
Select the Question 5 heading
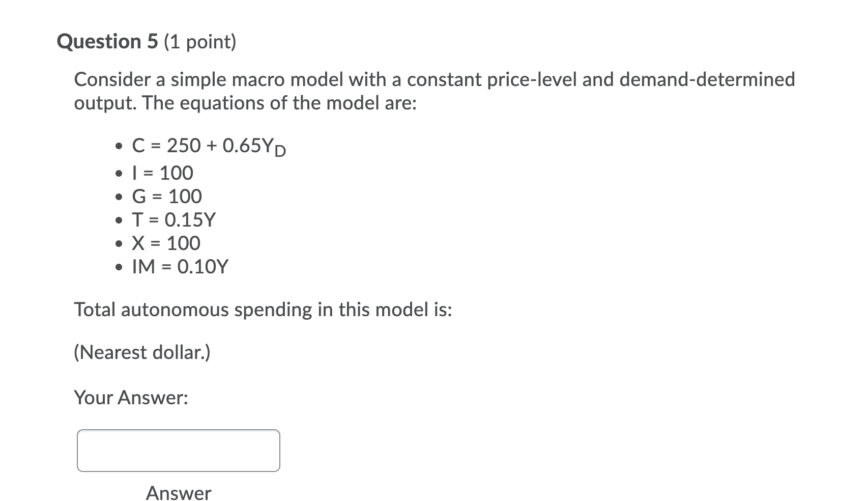point(108,41)
